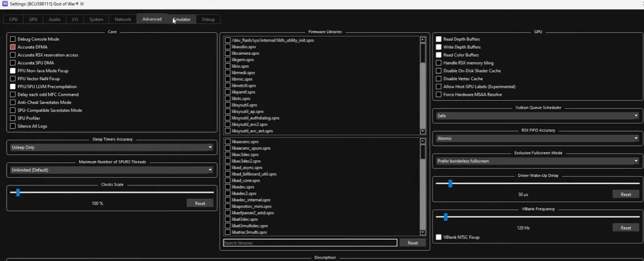Image resolution: width=644 pixels, height=261 pixels.
Task: Open the Debug tab
Action: [208, 19]
